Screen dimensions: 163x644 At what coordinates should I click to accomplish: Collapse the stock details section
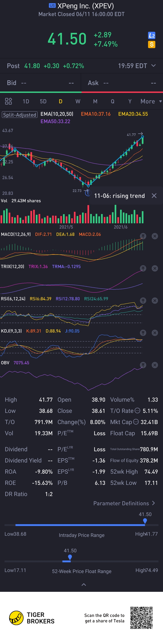click(x=84, y=585)
